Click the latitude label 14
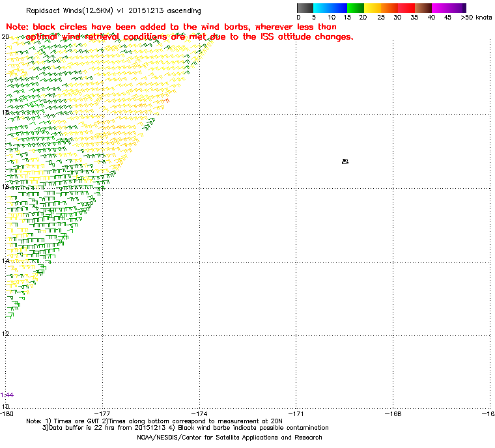 coord(5,261)
